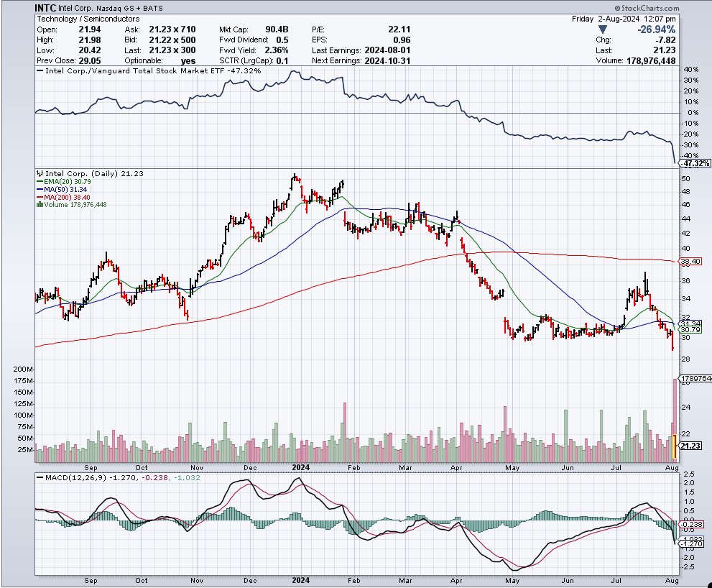Click the Open price 21.94
Screen dimensions: 712x588
point(90,29)
